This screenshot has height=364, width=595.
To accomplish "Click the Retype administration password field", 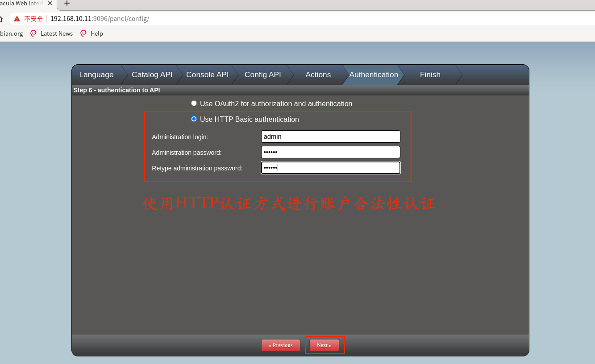I will [x=330, y=168].
